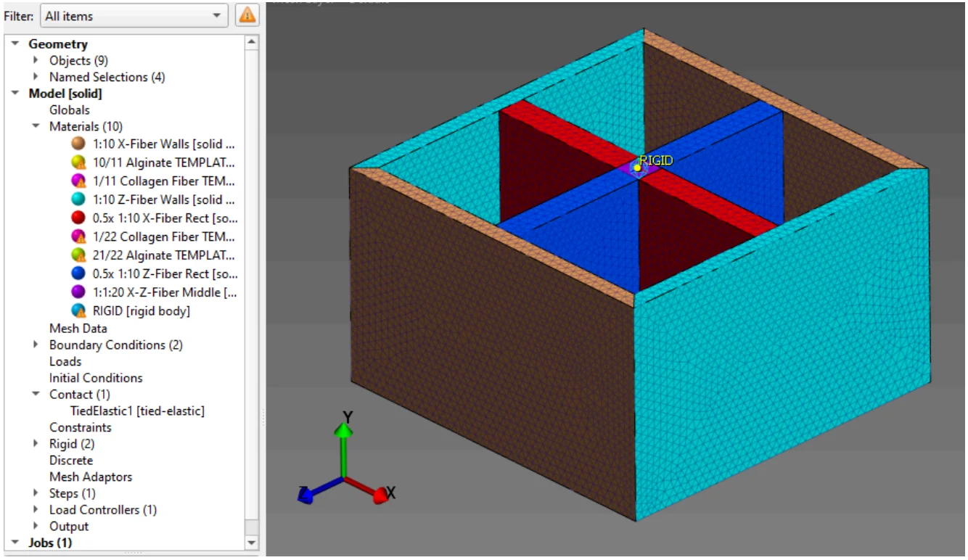Select the Mesh Adaptors tree item

(x=91, y=477)
